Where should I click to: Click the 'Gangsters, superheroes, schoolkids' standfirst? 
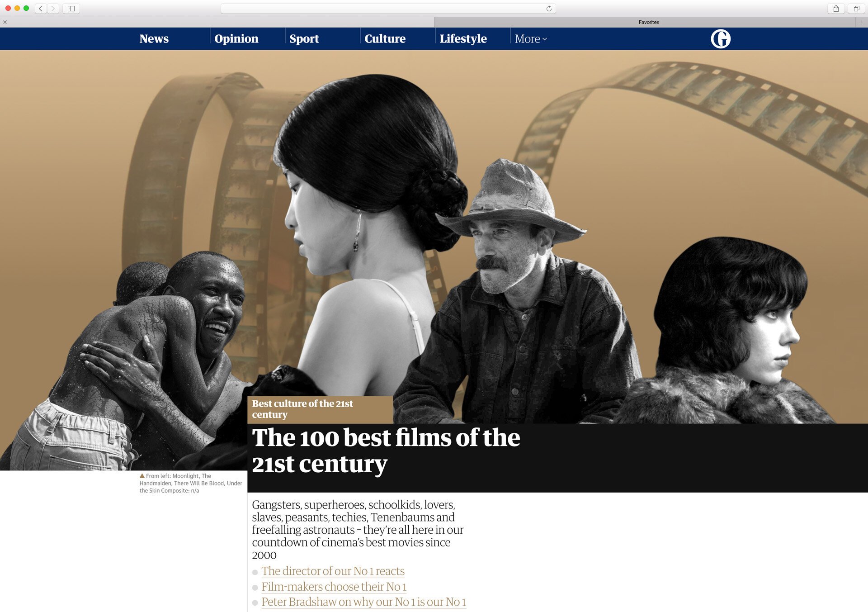pos(358,530)
